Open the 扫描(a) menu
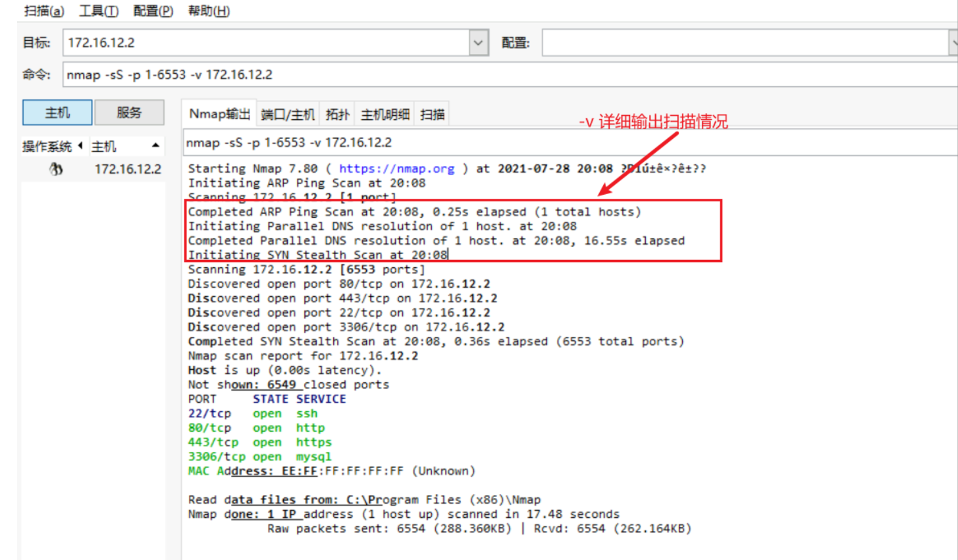The image size is (958, 560). click(x=44, y=11)
